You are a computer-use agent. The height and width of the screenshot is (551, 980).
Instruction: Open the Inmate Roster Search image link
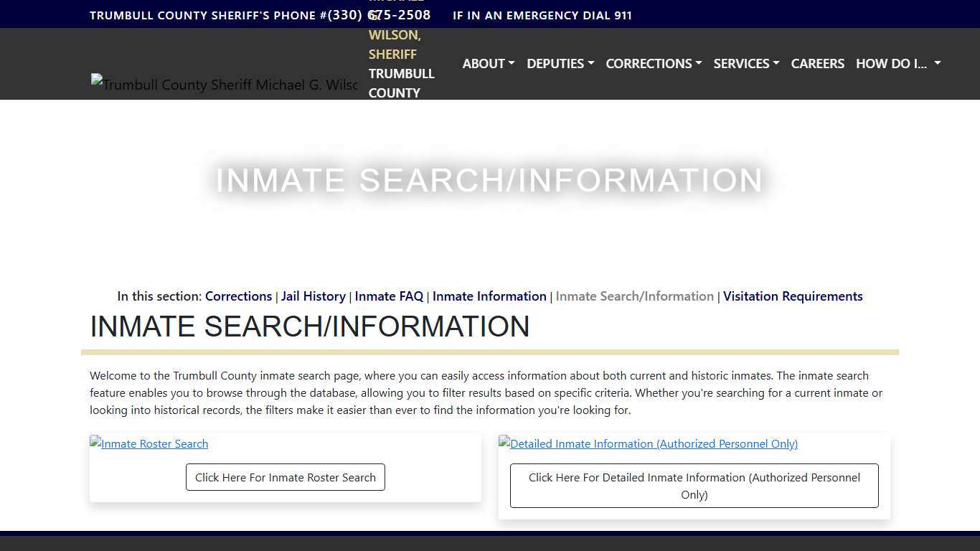pyautogui.click(x=149, y=443)
